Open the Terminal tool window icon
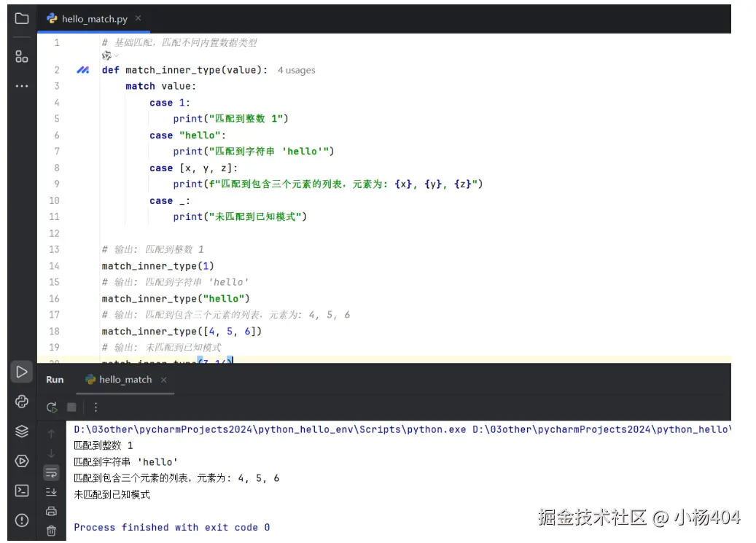 click(x=22, y=491)
